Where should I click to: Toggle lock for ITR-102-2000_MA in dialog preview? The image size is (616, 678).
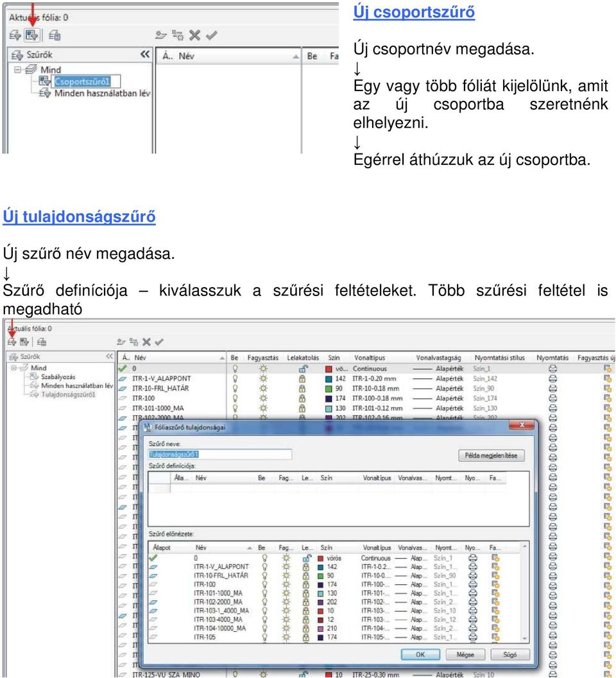point(306,602)
